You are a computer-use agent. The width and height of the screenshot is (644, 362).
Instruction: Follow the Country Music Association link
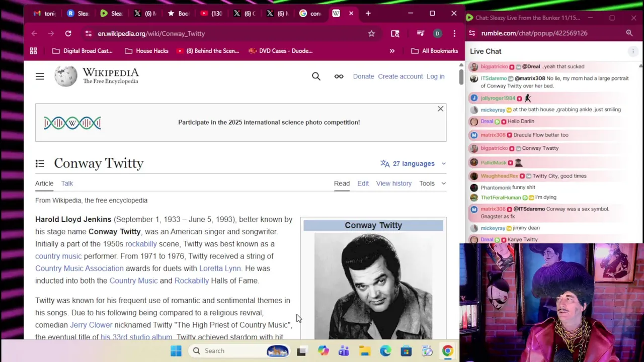[79, 268]
